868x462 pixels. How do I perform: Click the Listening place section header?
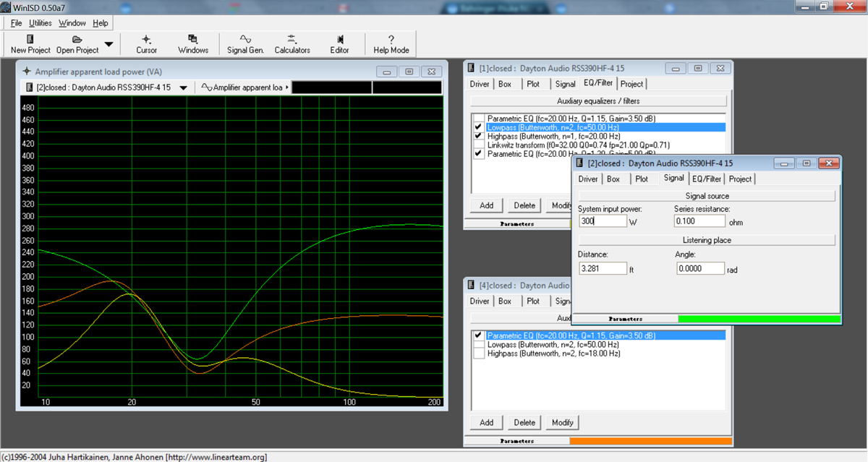pyautogui.click(x=707, y=239)
